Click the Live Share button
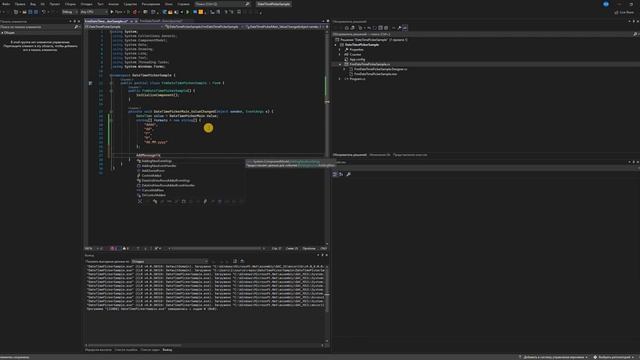The image size is (640, 360). (x=624, y=12)
